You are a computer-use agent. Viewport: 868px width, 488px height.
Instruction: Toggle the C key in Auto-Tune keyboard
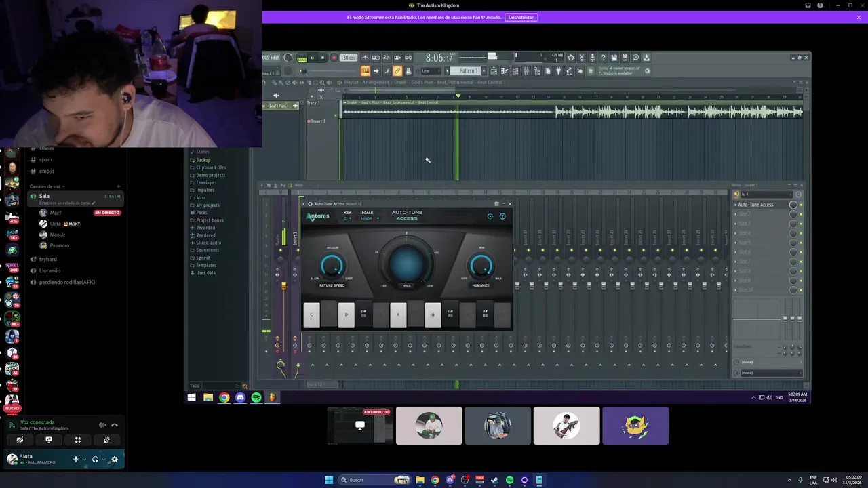coord(311,315)
